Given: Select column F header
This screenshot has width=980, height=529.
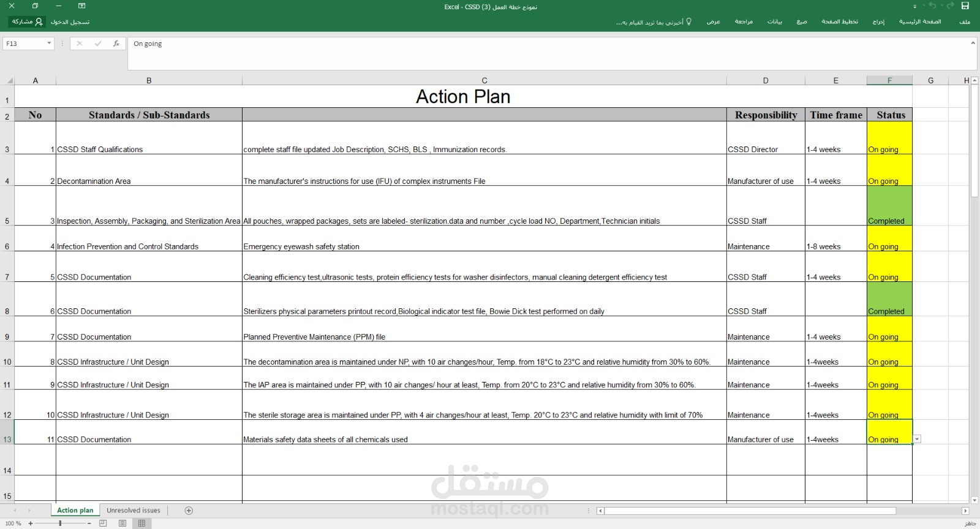Looking at the screenshot, I should [889, 80].
